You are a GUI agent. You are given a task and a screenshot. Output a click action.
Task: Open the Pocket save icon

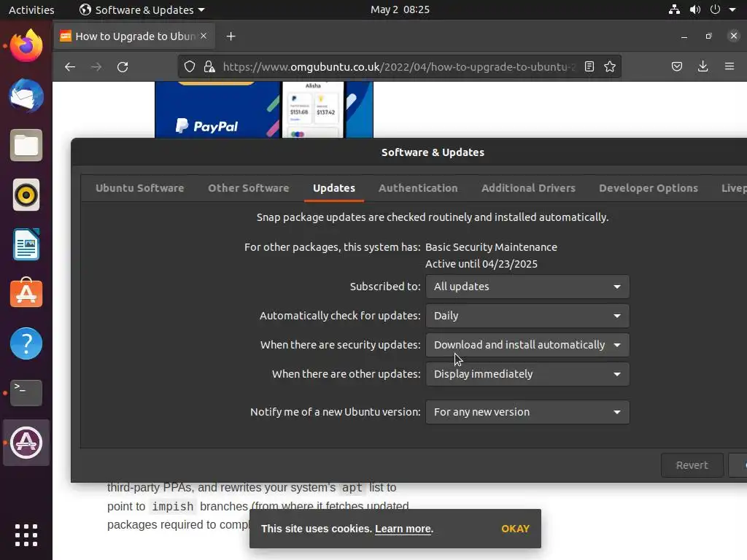[x=677, y=66]
